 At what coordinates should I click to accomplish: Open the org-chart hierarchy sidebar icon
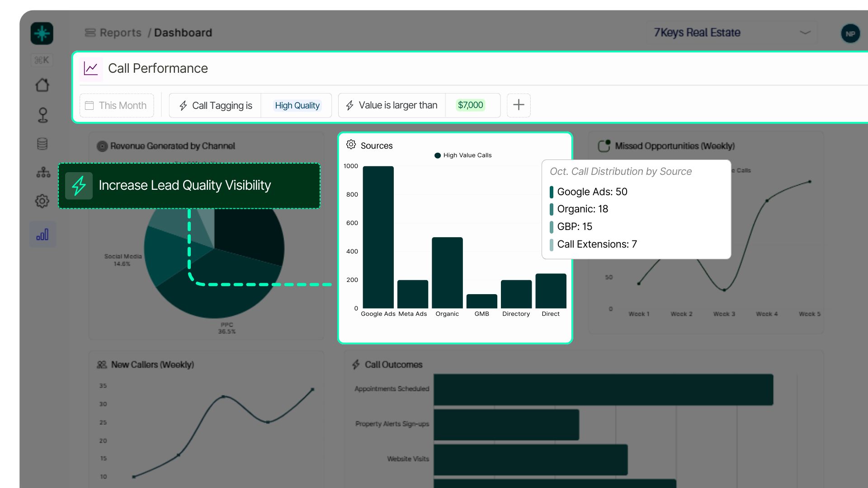[43, 172]
